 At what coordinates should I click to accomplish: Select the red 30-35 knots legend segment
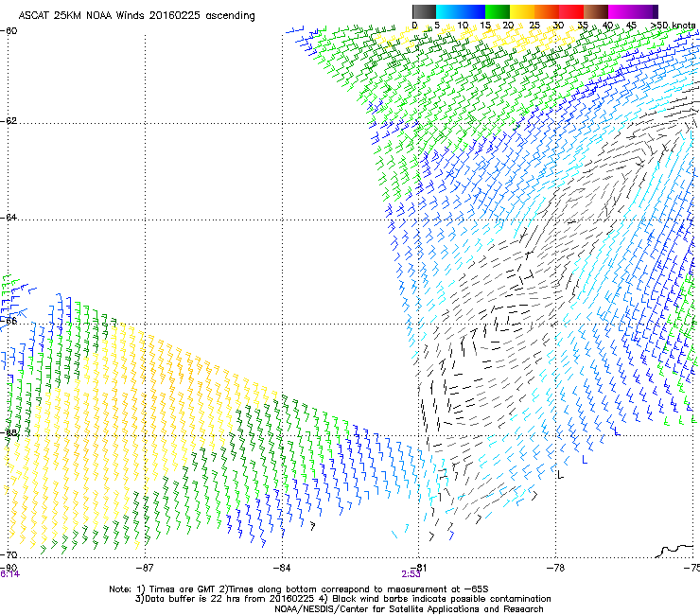[x=571, y=11]
